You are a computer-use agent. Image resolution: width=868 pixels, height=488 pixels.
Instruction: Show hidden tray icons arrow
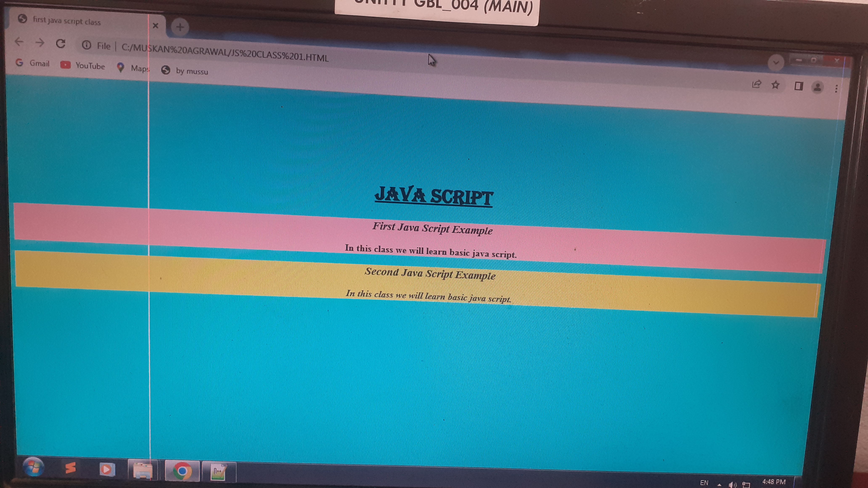coord(719,485)
